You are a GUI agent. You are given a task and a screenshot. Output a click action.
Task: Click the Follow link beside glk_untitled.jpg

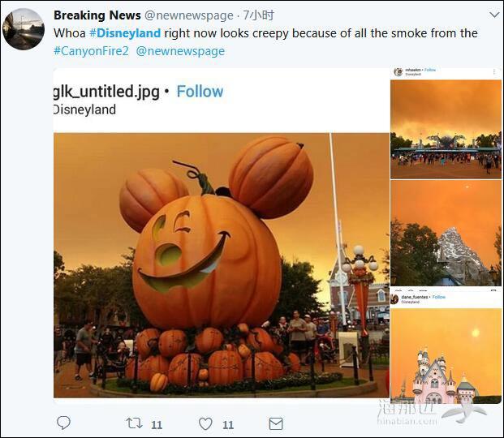(200, 92)
